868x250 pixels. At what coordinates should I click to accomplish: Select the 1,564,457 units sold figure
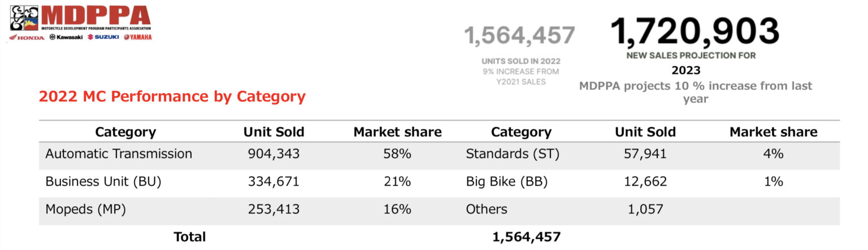[520, 36]
